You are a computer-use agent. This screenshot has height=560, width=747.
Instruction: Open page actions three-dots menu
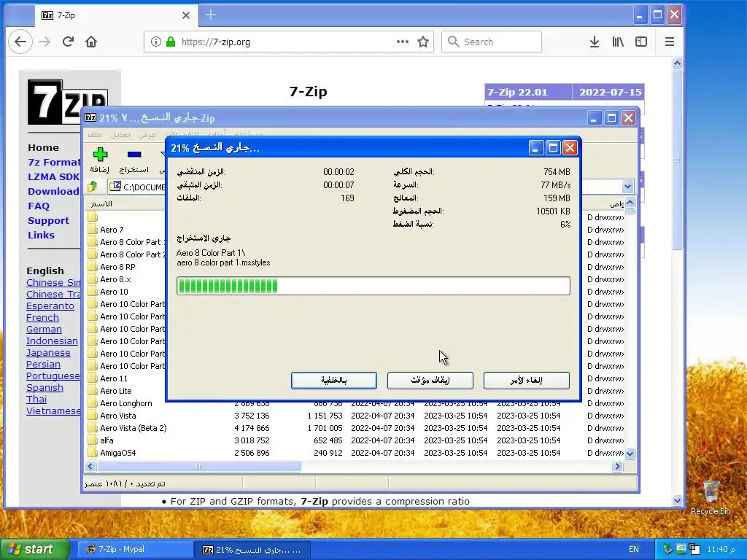click(x=403, y=42)
